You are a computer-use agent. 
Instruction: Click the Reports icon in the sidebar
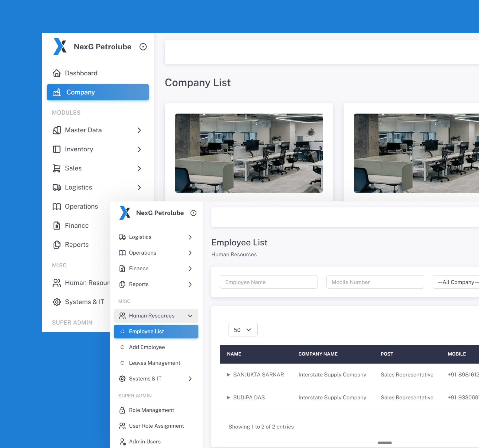coord(57,244)
